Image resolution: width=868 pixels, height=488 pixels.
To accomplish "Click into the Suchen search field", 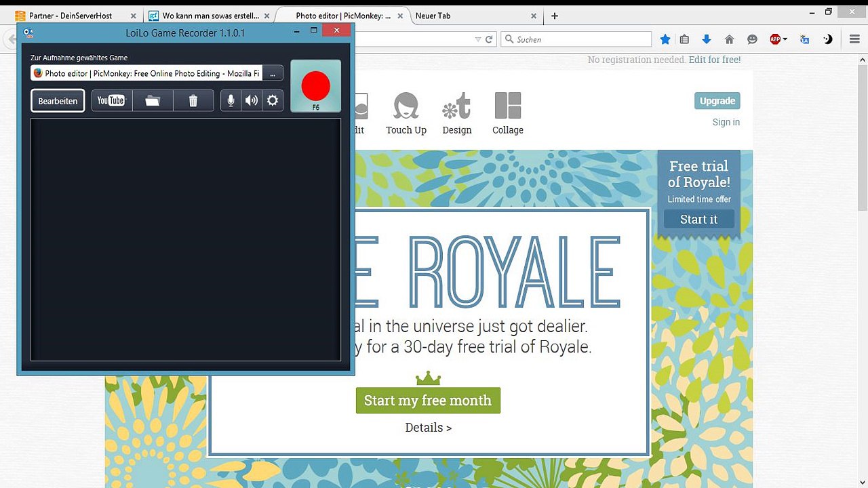I will (x=576, y=39).
